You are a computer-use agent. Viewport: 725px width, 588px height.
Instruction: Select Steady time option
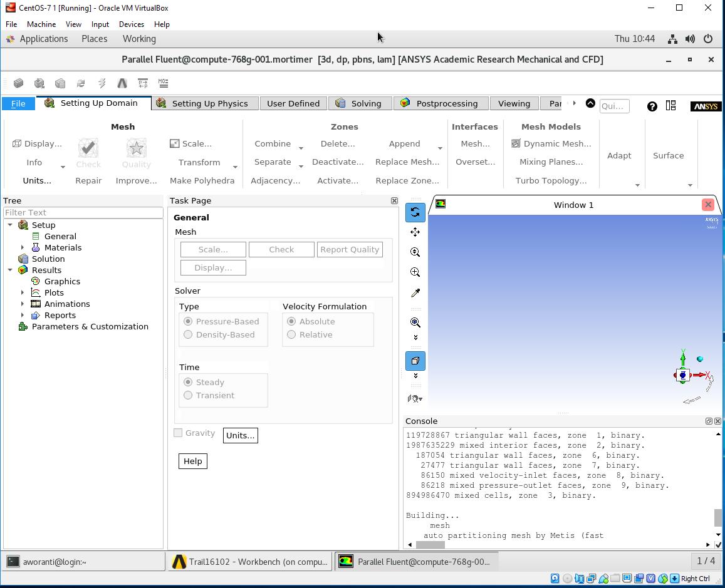click(x=188, y=382)
